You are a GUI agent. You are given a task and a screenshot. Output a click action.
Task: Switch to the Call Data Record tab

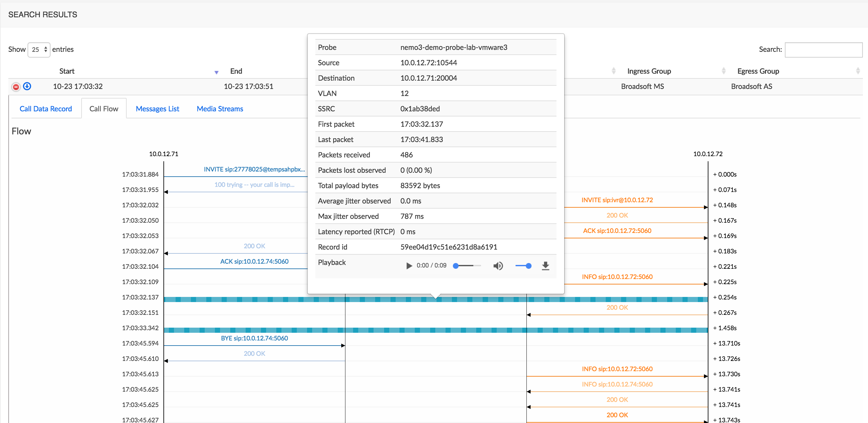46,109
